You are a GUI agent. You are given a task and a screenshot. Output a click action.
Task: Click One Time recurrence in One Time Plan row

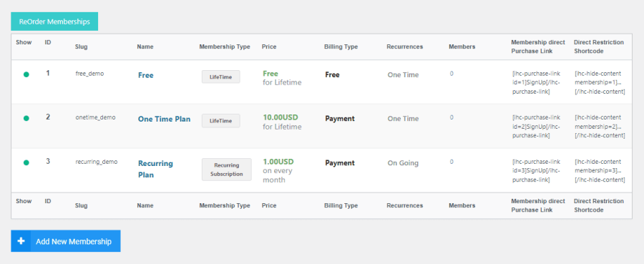click(x=404, y=119)
